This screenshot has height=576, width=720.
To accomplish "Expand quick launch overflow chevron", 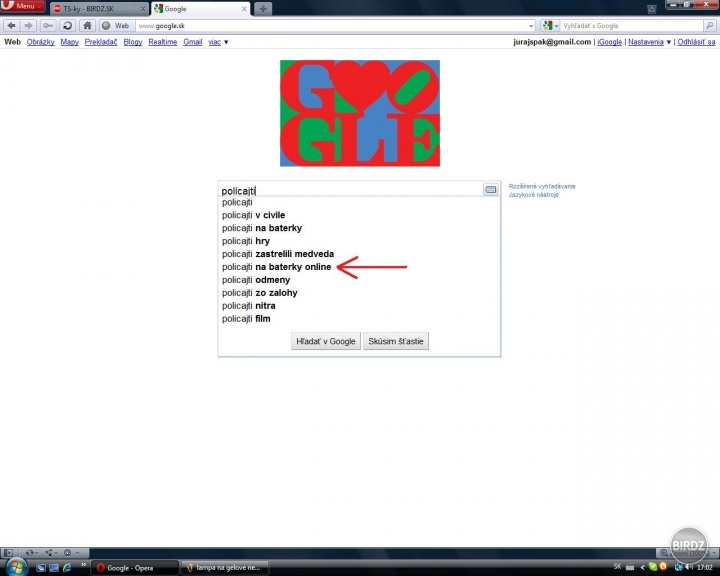I will point(84,565).
